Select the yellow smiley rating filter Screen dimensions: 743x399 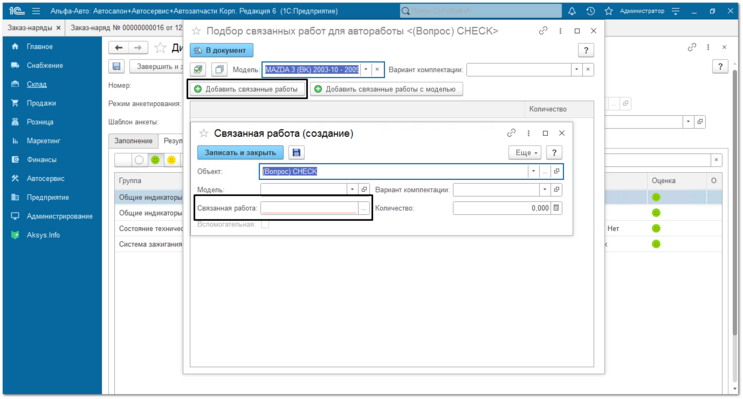coord(171,160)
